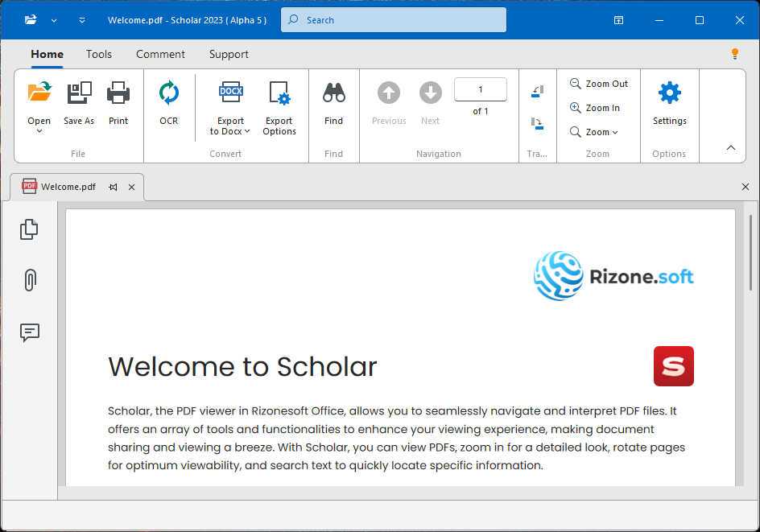Print the document with the printer icon
Viewport: 760px width, 532px height.
click(118, 92)
